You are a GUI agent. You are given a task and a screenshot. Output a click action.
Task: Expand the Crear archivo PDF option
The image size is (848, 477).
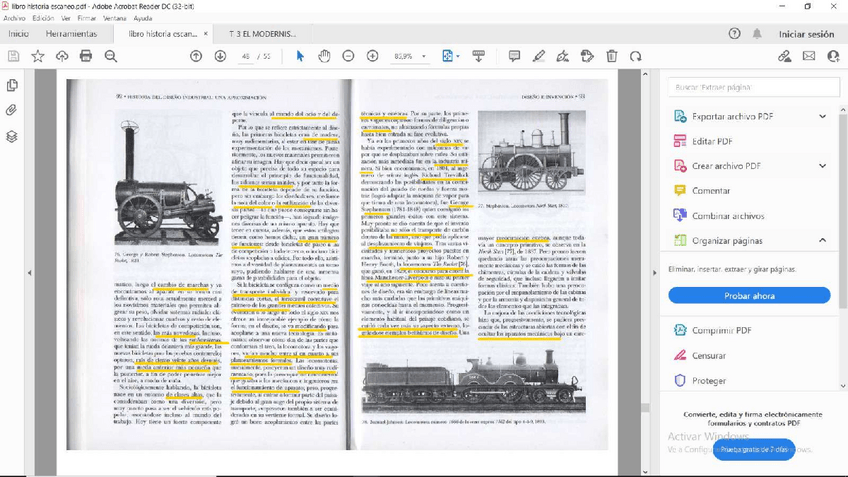pyautogui.click(x=822, y=166)
